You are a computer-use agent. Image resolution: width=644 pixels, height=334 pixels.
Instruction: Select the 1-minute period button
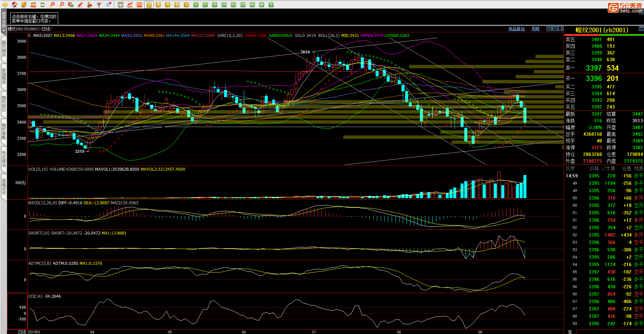[196, 5]
